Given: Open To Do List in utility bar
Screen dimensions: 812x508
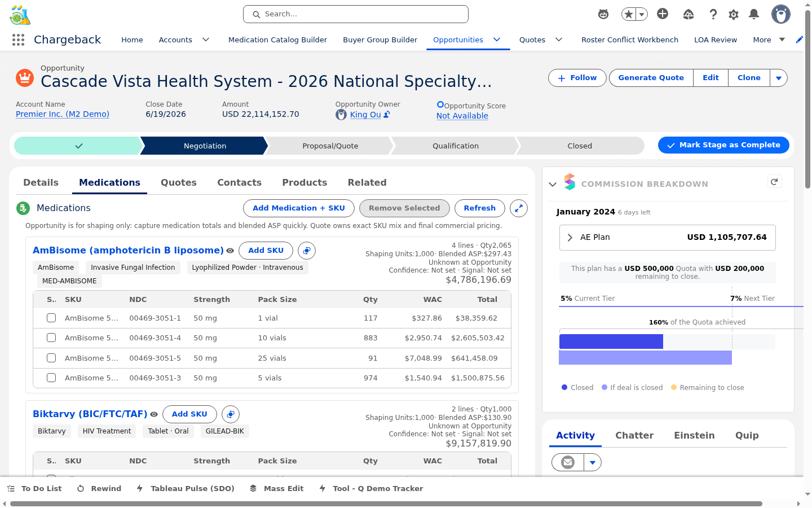Looking at the screenshot, I should click(34, 488).
